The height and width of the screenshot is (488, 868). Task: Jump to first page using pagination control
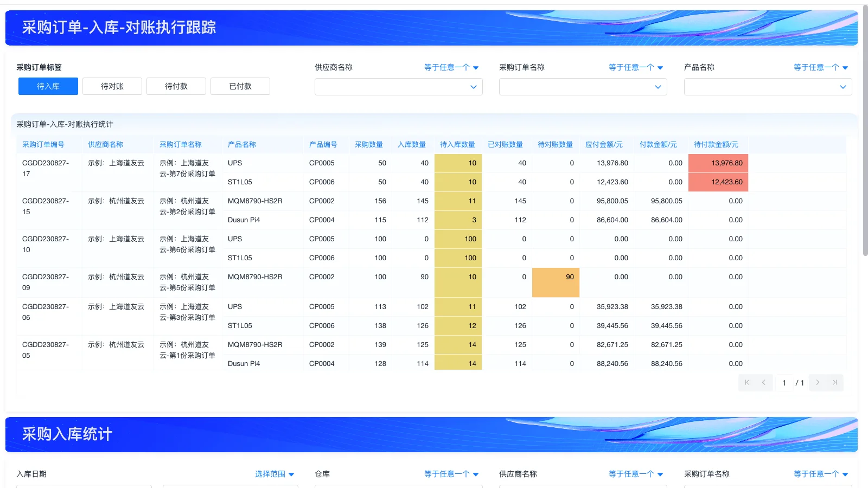pos(747,382)
